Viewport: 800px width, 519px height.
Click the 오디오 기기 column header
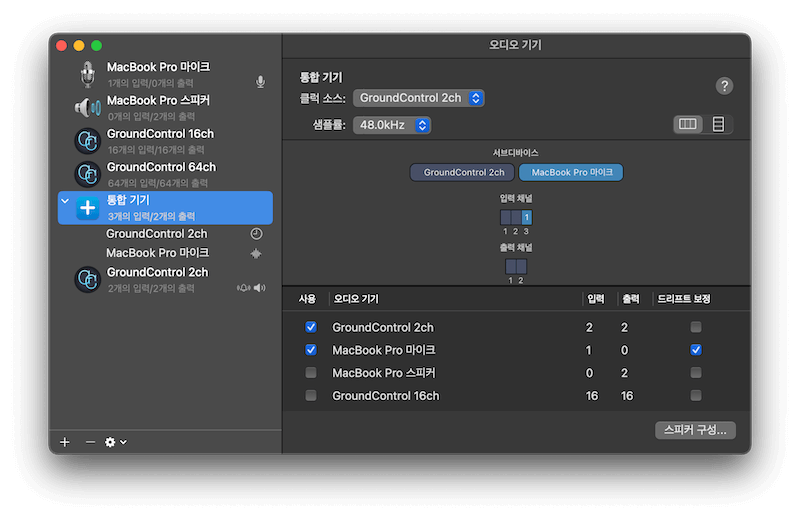(356, 299)
